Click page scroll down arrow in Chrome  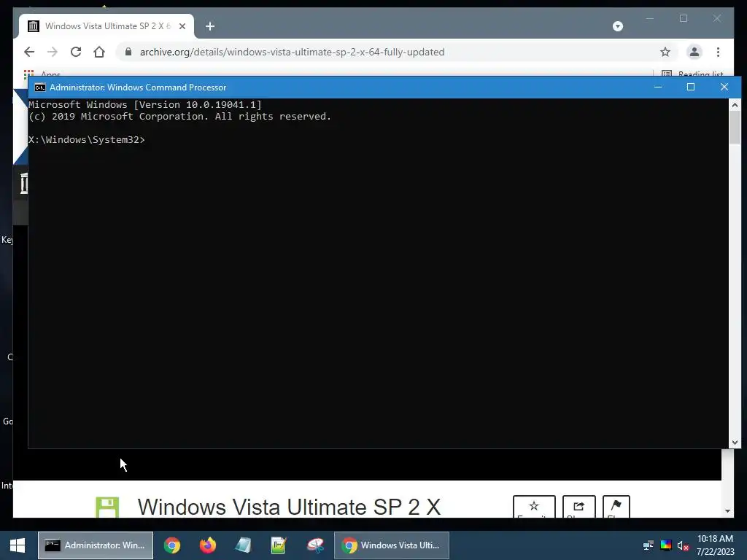727,511
